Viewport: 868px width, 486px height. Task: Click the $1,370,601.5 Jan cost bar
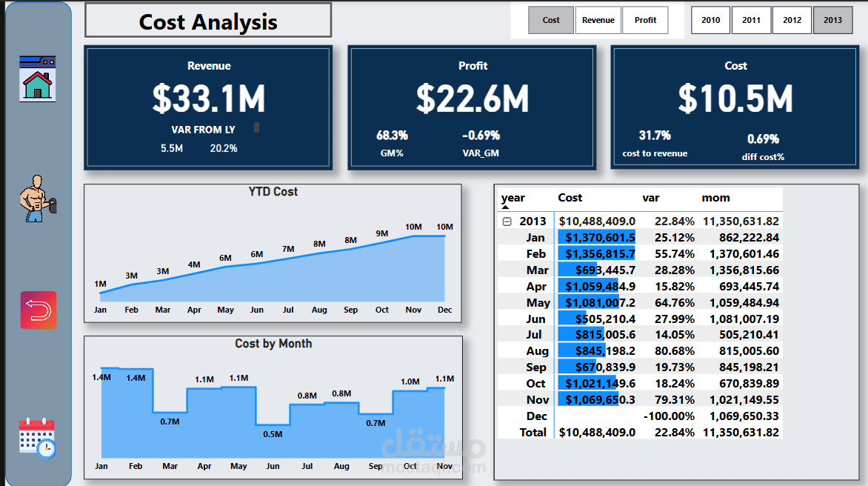[597, 238]
